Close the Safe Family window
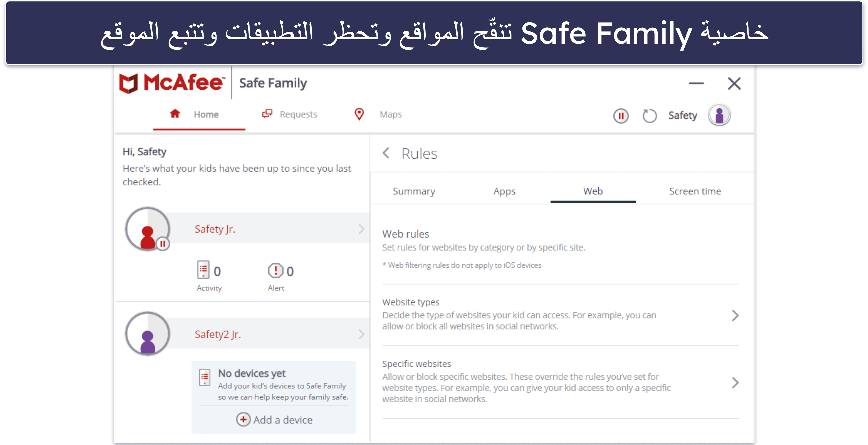 click(x=734, y=83)
